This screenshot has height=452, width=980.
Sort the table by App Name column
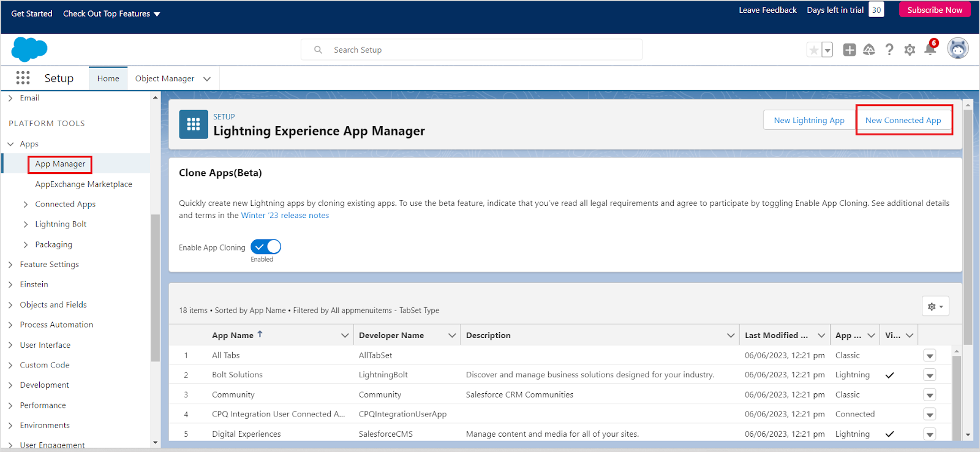(x=233, y=335)
